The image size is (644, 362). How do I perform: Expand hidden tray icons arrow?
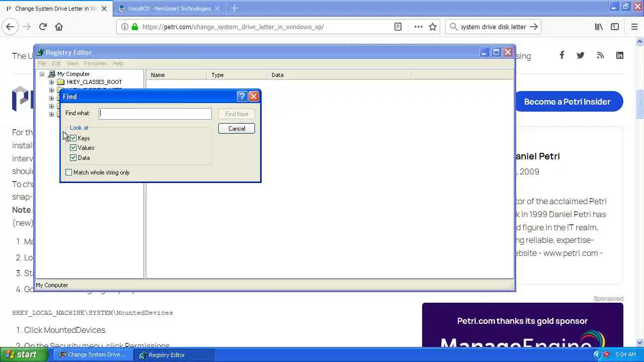point(597,354)
